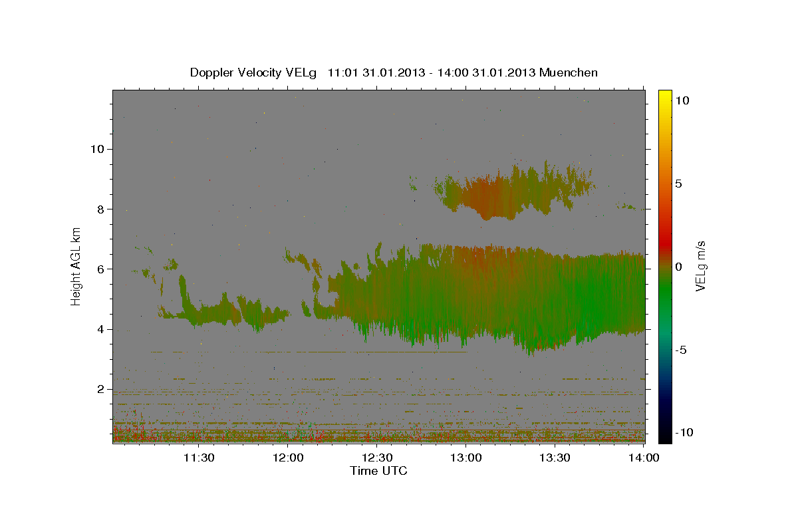This screenshot has width=798, height=532.
Task: Click the height axis label 4
Action: tap(102, 329)
